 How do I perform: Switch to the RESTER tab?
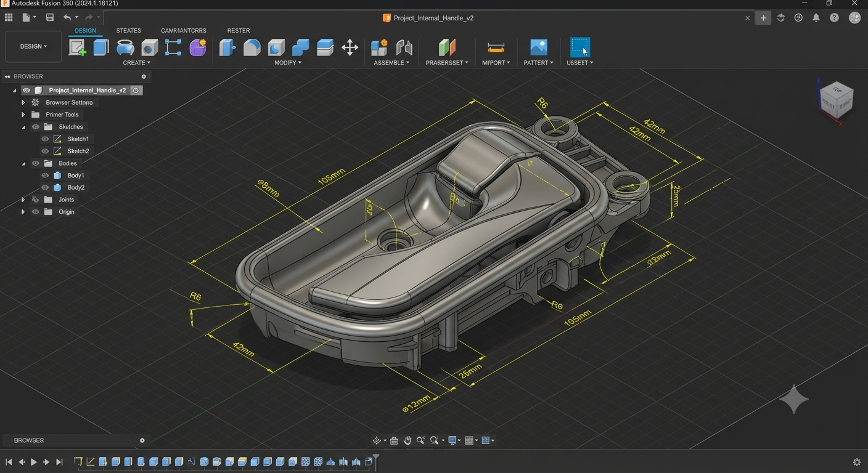pos(238,31)
